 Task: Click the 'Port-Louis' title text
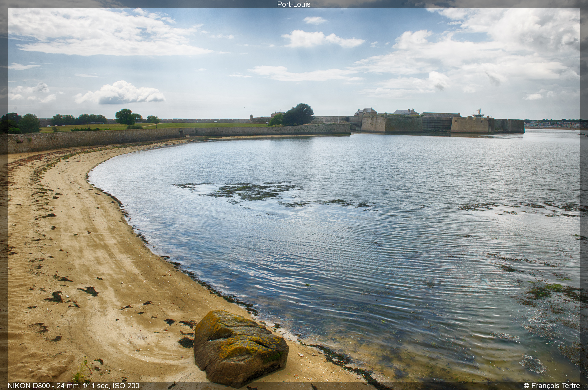294,4
